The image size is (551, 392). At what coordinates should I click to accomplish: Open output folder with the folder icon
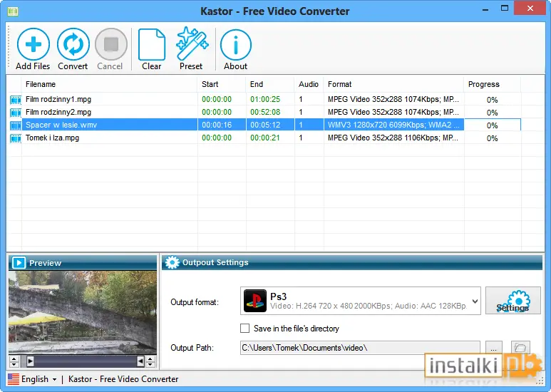tap(520, 348)
